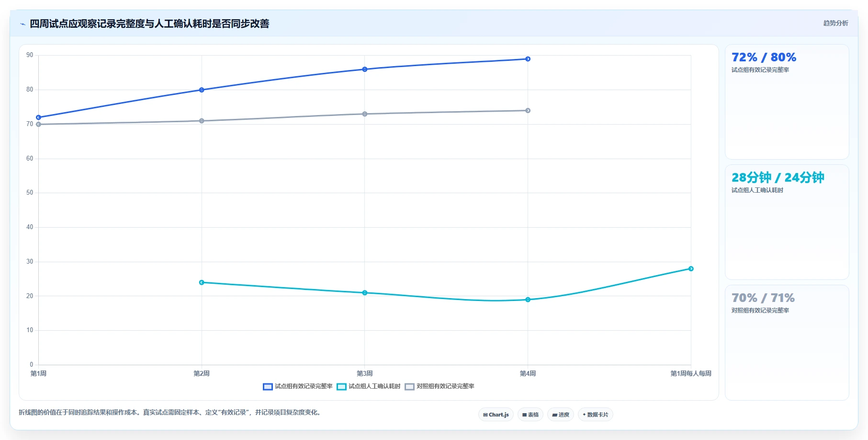Screen dimensions: 868x440
Task: Click the 第3周 x-axis label
Action: coord(365,374)
